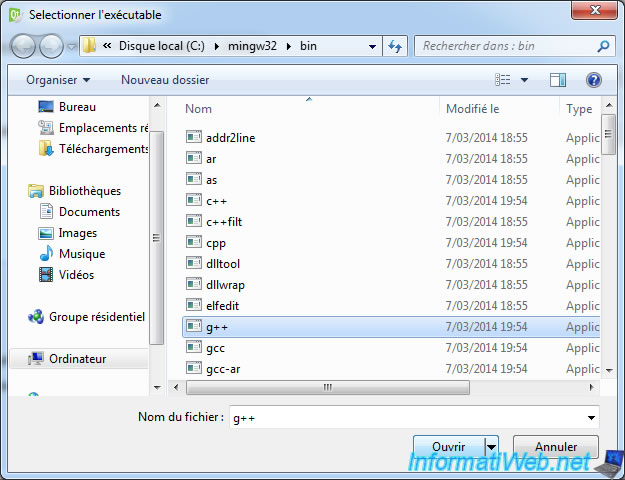
Task: Open the view options dropdown arrow
Action: 525,80
